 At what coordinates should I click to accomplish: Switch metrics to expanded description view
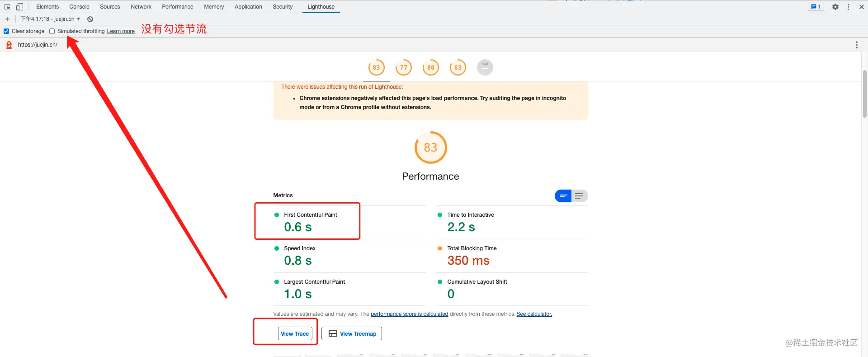[579, 196]
